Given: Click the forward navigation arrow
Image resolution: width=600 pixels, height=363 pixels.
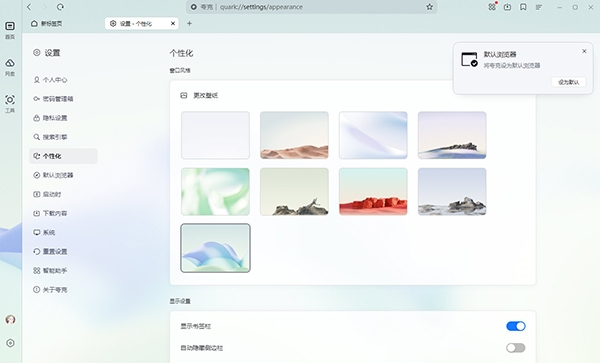Looking at the screenshot, I should [44, 7].
